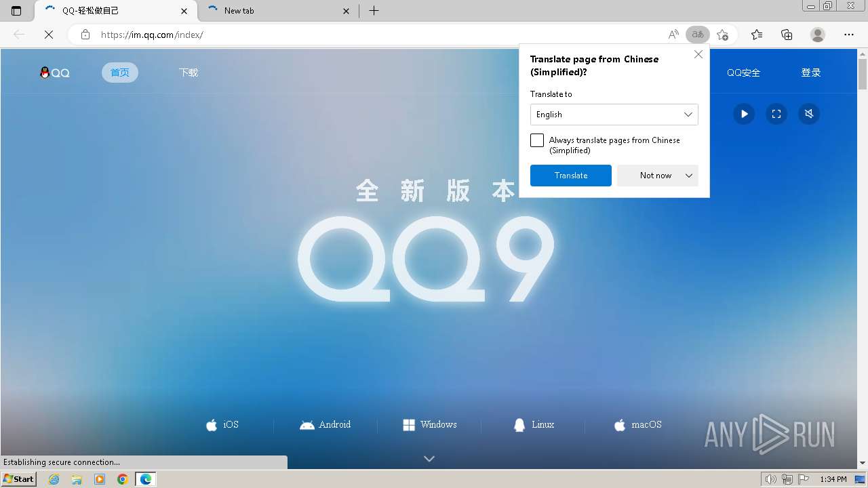
Task: Expand the Translate to language dropdown
Action: 614,115
